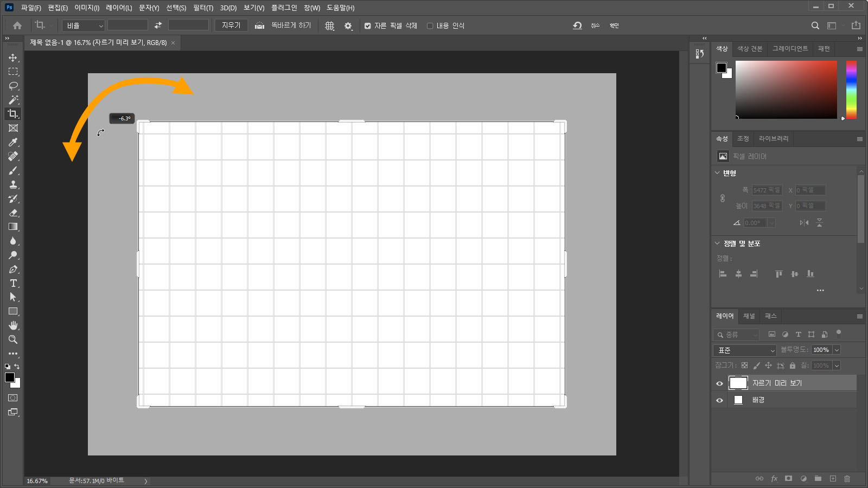Select the Eraser tool
868x488 pixels.
[x=13, y=213]
